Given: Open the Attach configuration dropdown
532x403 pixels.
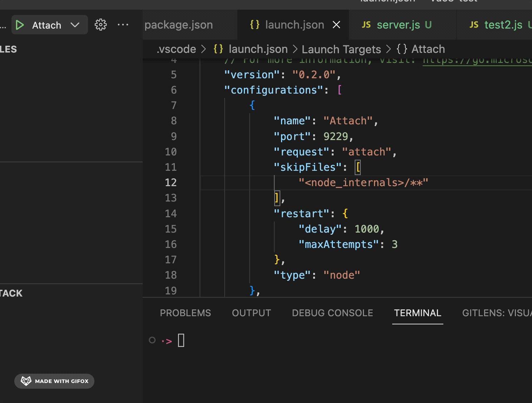Looking at the screenshot, I should coord(75,25).
